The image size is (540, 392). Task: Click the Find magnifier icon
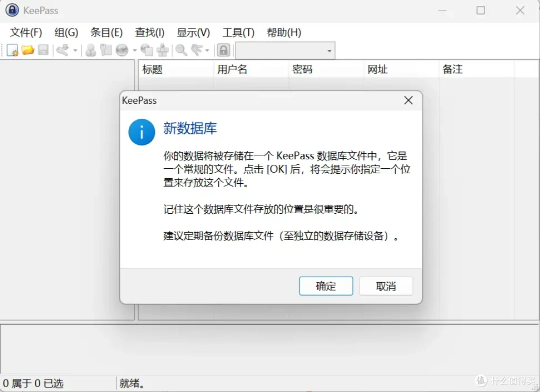coord(181,50)
